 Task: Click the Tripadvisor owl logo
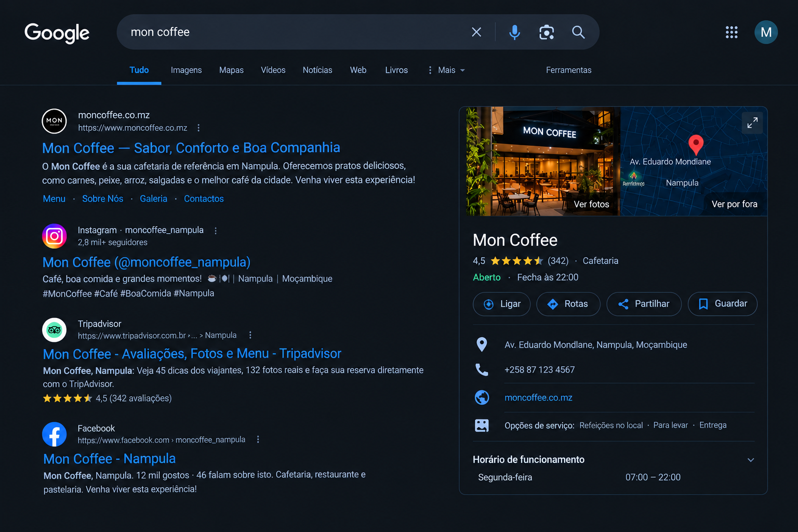coord(55,330)
